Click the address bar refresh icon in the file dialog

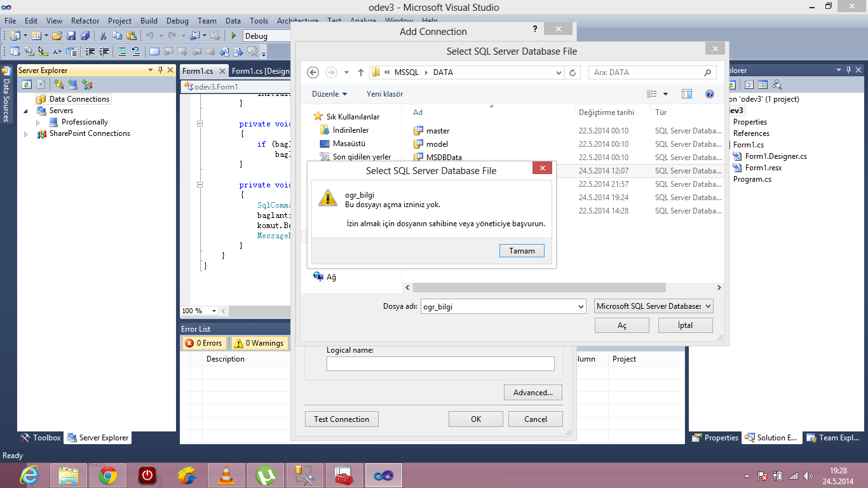573,72
